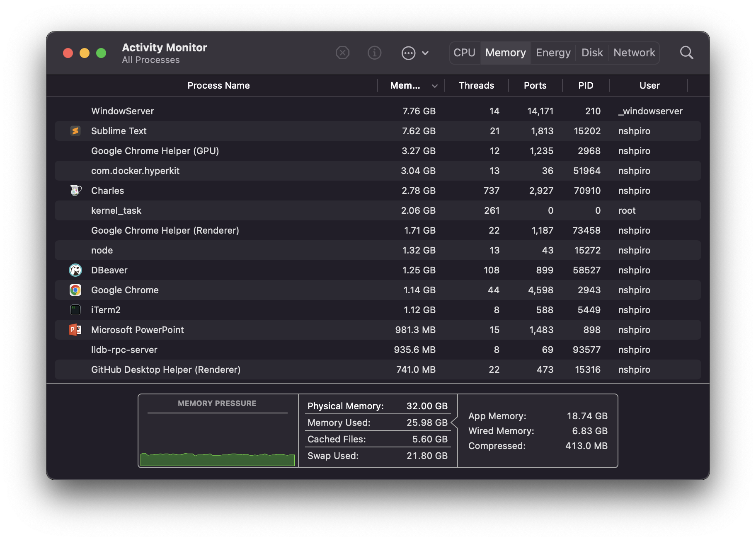
Task: Click the Sublime Text app icon
Action: tap(75, 131)
